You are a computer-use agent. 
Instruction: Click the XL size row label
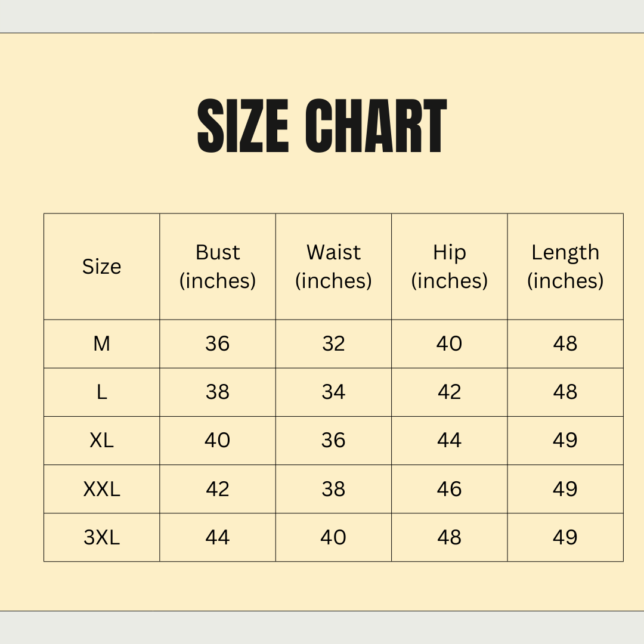(x=101, y=441)
